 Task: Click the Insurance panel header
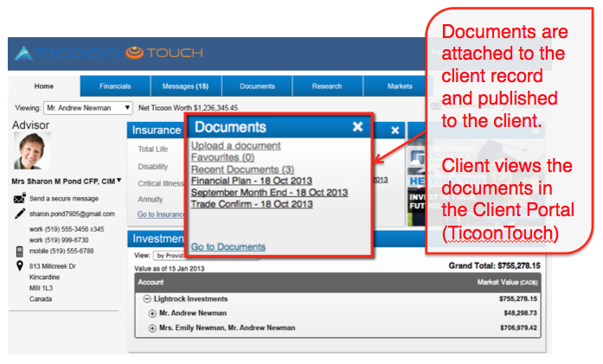click(x=157, y=131)
